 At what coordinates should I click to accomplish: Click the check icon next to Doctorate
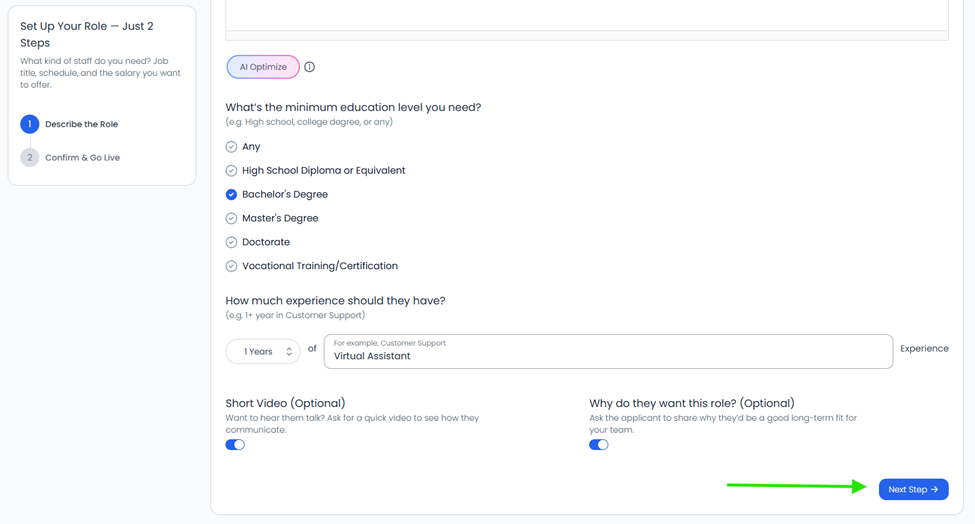tap(231, 242)
